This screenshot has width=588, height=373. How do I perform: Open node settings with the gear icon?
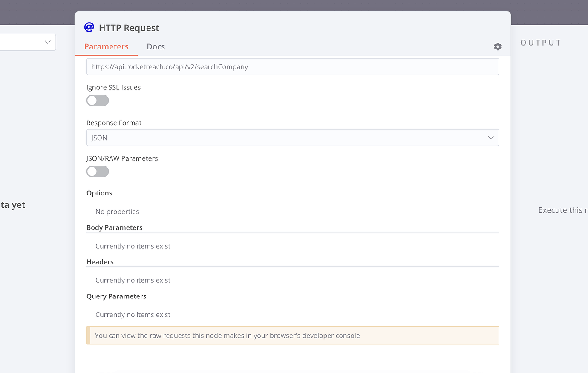(x=497, y=46)
